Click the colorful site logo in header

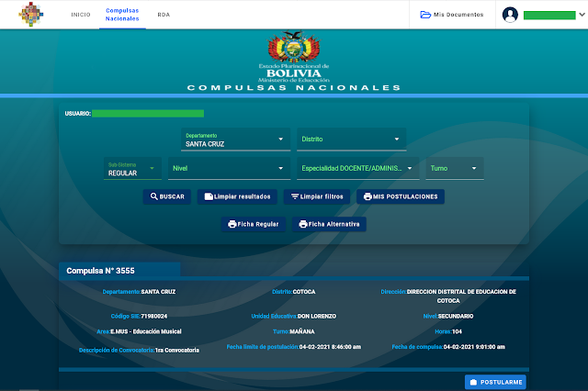pyautogui.click(x=30, y=15)
